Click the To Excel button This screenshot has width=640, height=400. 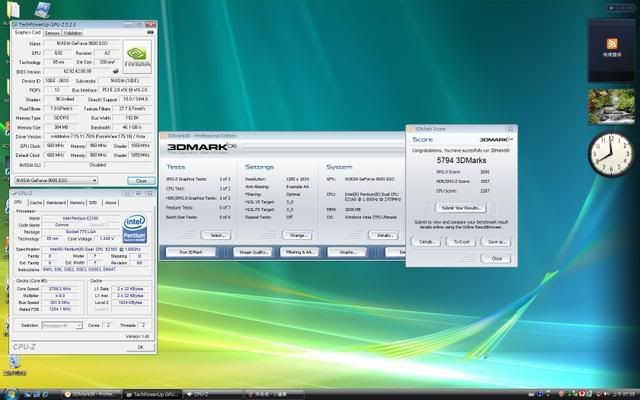[x=461, y=242]
